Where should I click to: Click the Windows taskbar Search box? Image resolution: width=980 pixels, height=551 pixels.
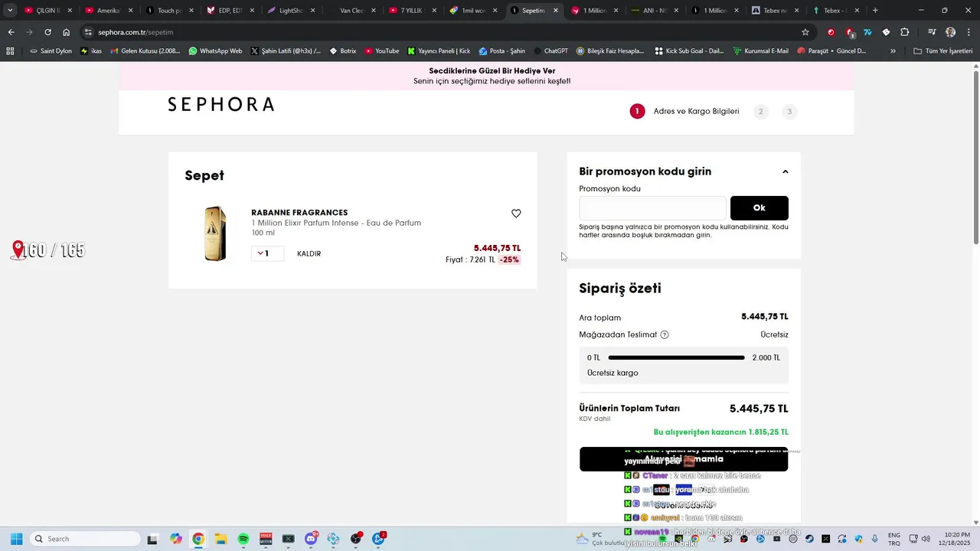84,539
